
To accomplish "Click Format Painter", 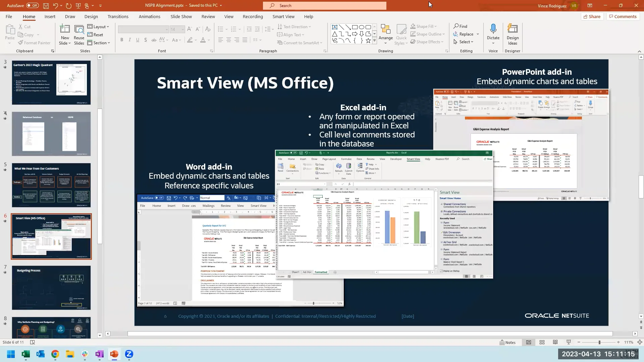I will [x=34, y=43].
